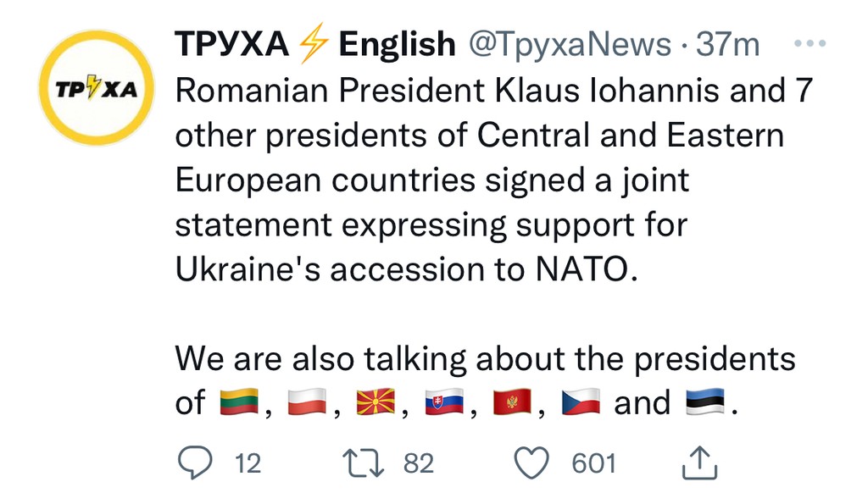
Task: Click the Polish flag emoji
Action: 306,403
